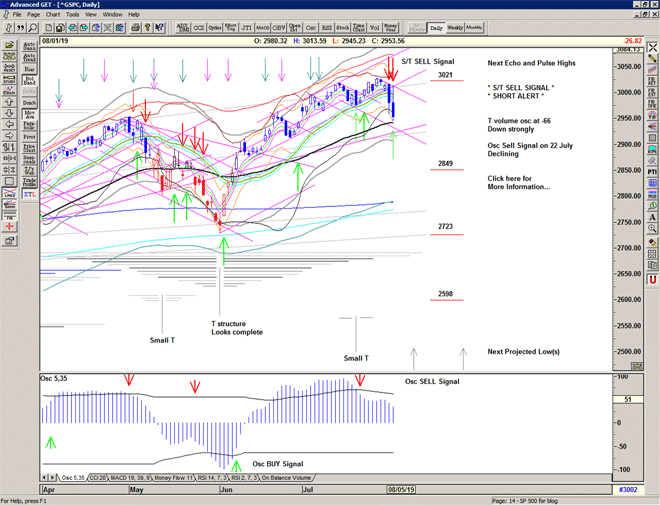Viewport: 660px width, 505px height.
Task: Click the tab scroll right arrow
Action: click(x=53, y=478)
